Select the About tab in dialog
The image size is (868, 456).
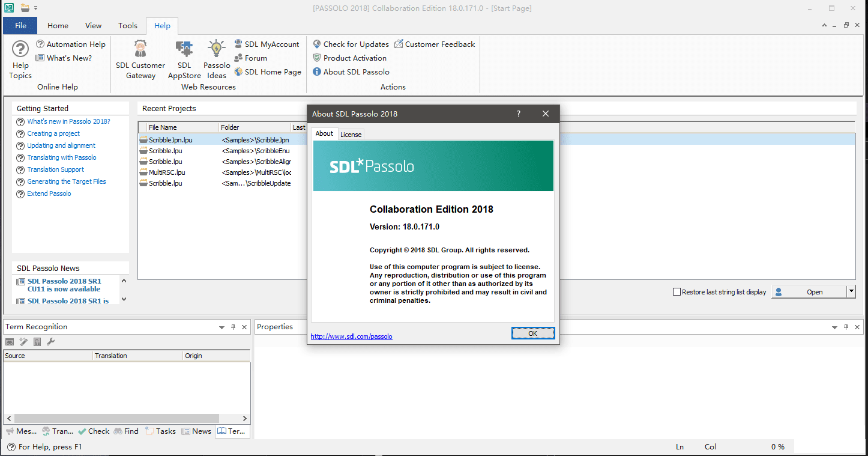pos(324,133)
